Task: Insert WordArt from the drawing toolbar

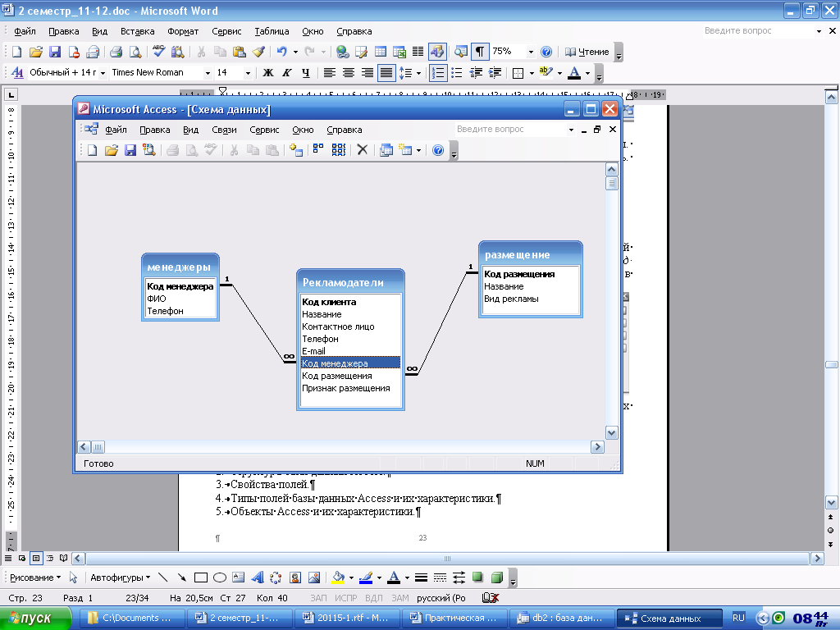Action: pos(258,577)
